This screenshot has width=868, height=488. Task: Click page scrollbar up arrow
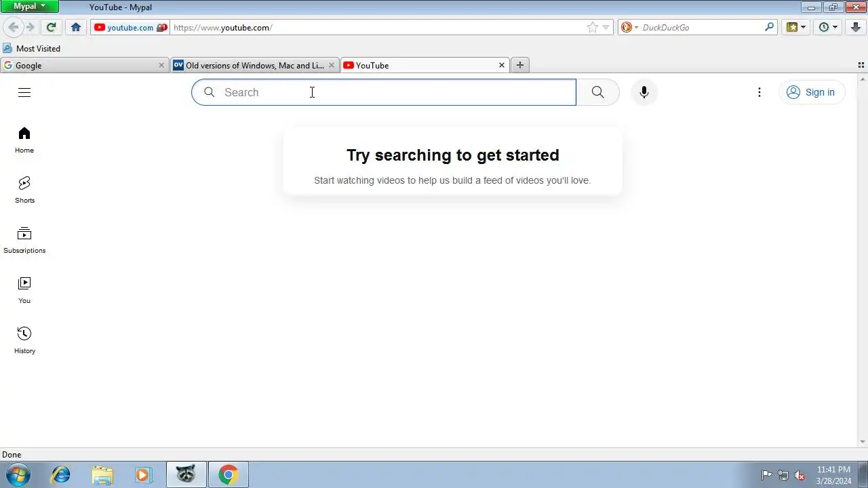click(863, 79)
